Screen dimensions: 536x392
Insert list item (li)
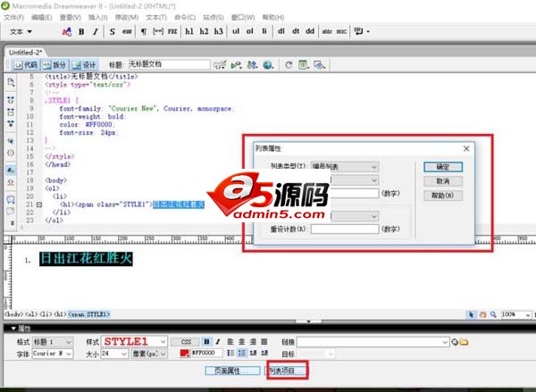(264, 31)
